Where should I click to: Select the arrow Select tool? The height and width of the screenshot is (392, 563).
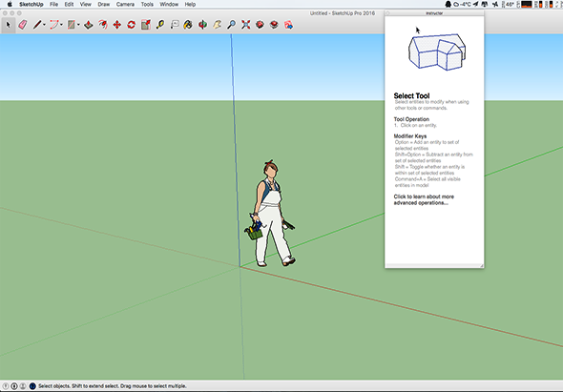pos(9,25)
